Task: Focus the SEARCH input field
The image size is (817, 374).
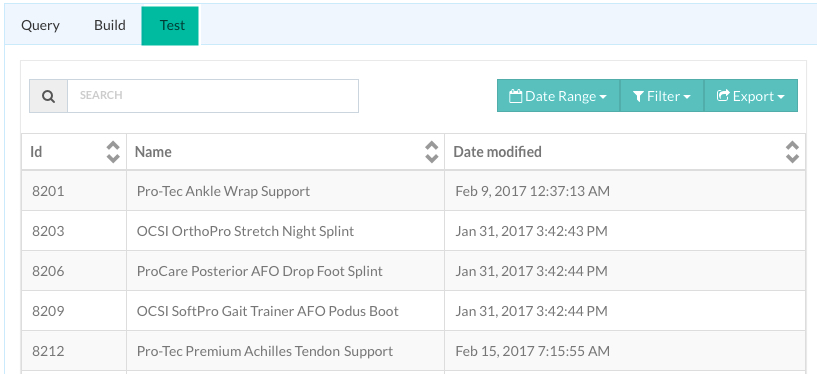Action: (x=213, y=96)
